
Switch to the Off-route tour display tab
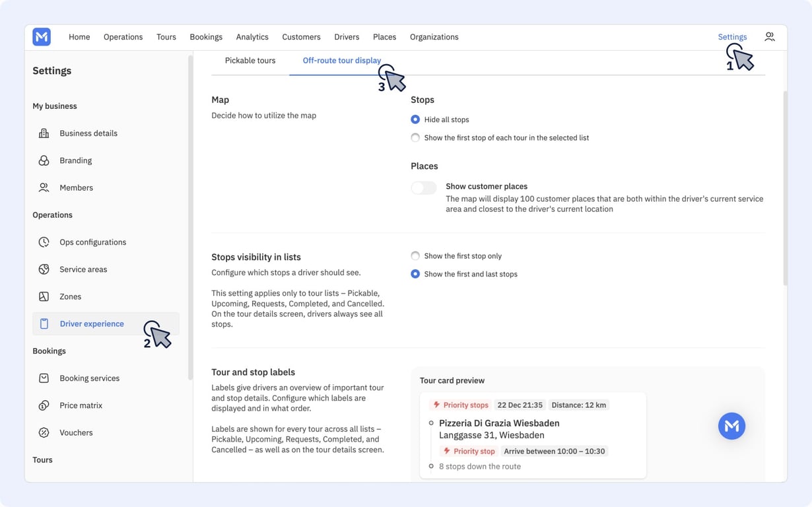(342, 61)
